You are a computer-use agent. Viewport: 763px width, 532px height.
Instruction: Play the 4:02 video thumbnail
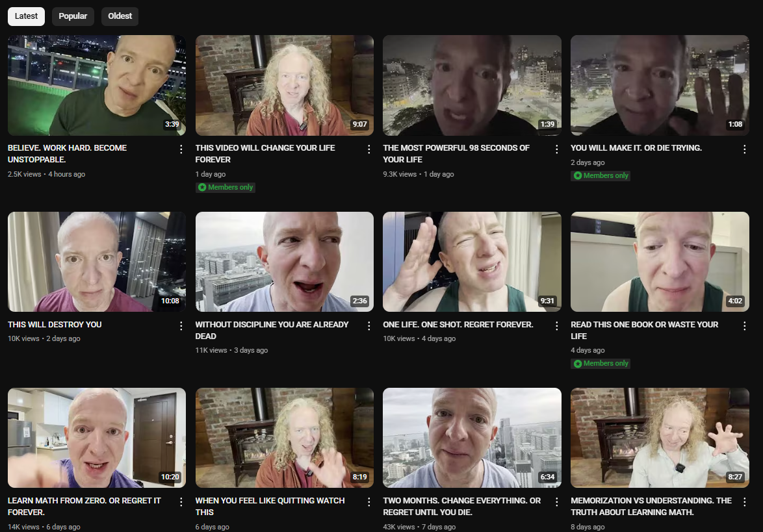(660, 262)
